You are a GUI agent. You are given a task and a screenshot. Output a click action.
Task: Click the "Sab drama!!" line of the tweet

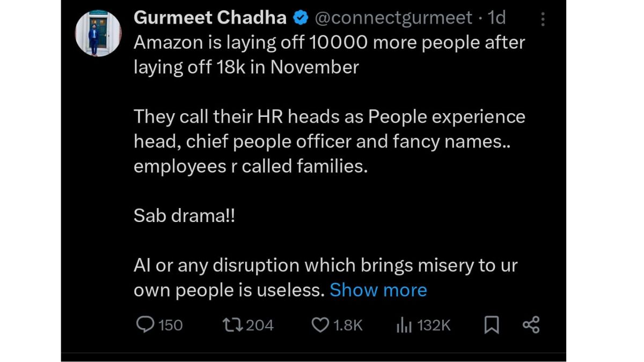pos(184,216)
